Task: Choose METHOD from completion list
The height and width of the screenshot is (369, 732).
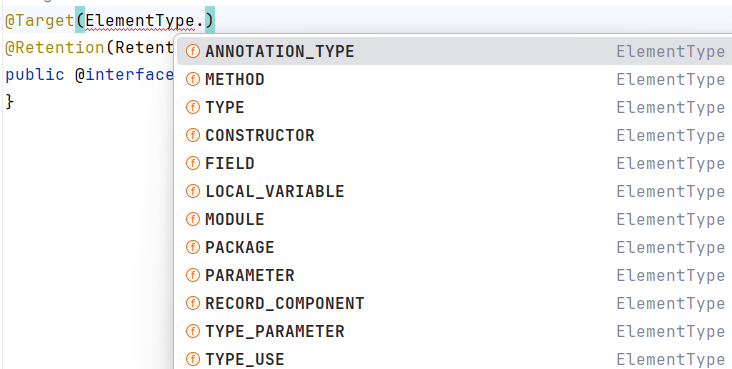Action: [454, 79]
